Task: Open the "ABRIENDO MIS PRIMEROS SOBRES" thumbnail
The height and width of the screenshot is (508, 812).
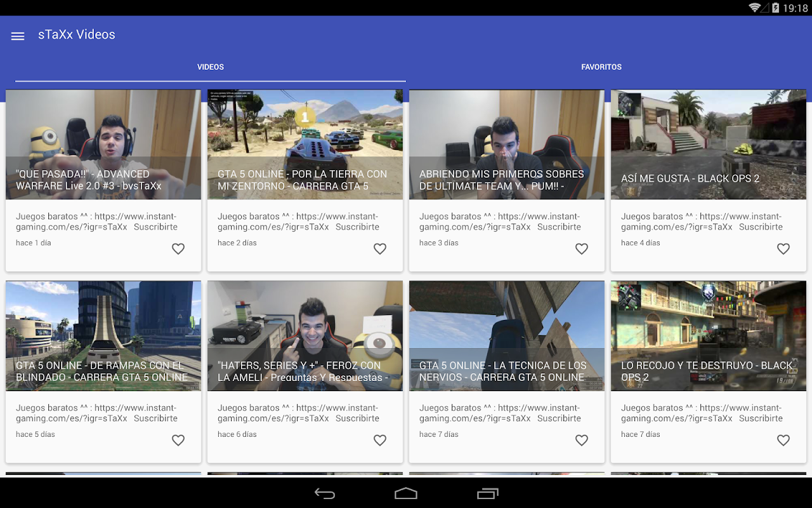Action: (x=507, y=145)
